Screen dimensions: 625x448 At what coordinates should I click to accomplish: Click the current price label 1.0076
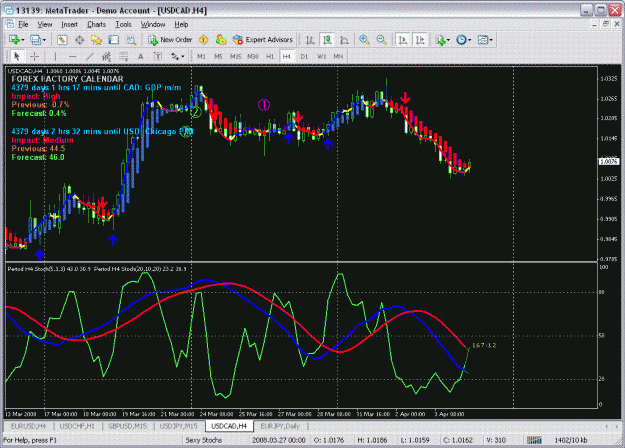coord(609,161)
